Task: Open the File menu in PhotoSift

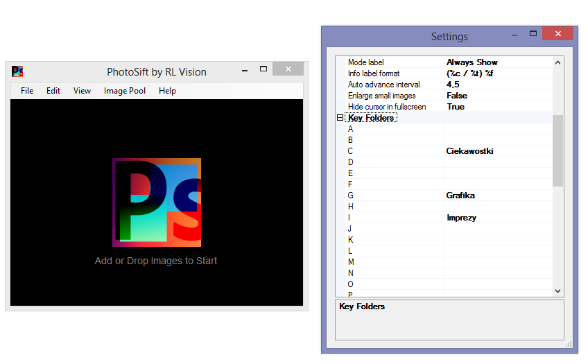Action: point(27,91)
